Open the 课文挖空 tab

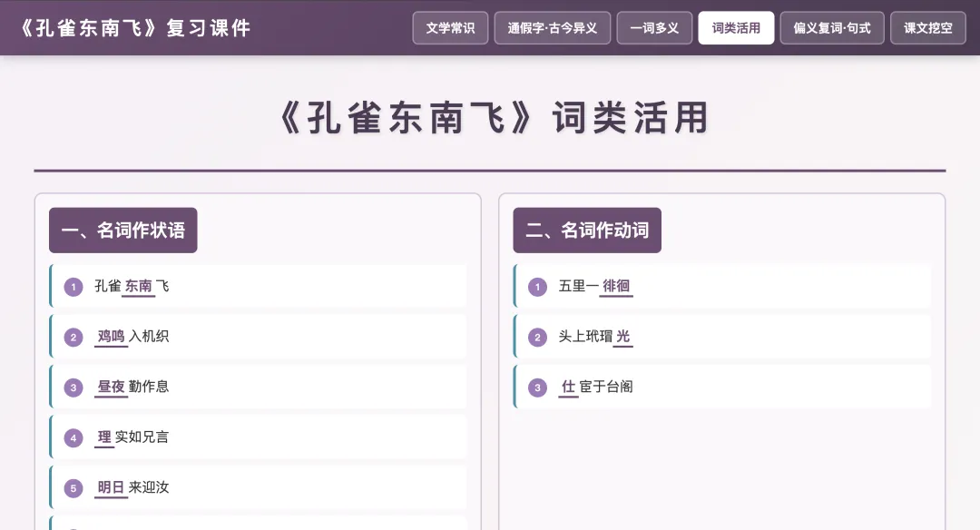pyautogui.click(x=927, y=28)
